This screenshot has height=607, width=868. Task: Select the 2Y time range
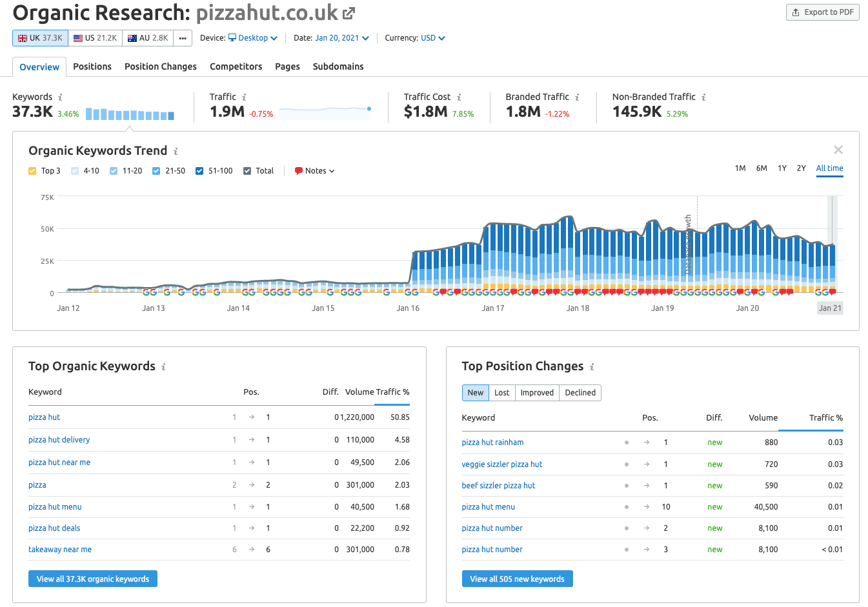tap(802, 168)
